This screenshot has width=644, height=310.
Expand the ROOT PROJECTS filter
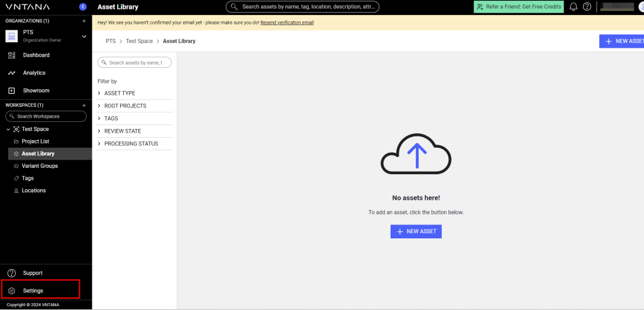point(125,106)
